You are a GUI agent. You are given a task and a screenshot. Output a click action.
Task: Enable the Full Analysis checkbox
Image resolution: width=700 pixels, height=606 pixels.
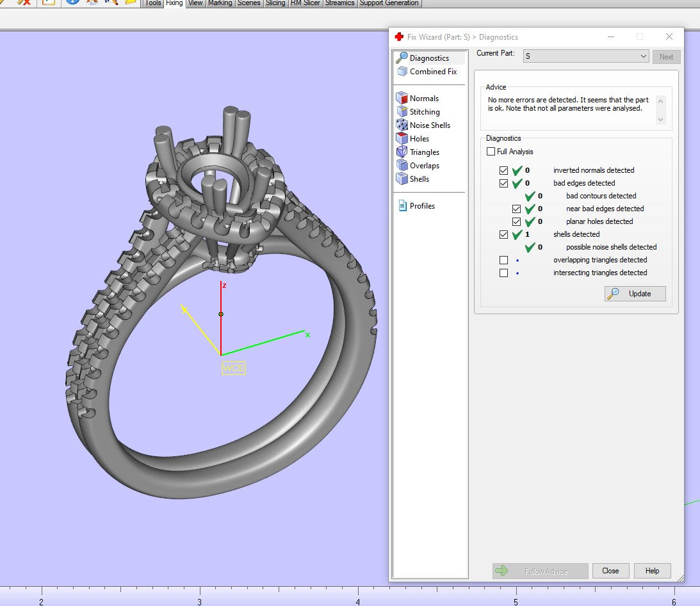[491, 152]
